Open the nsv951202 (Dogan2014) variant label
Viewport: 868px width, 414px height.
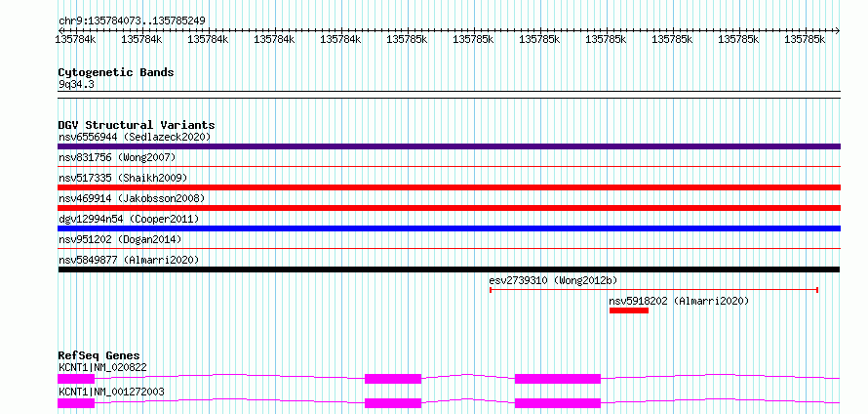pos(120,239)
